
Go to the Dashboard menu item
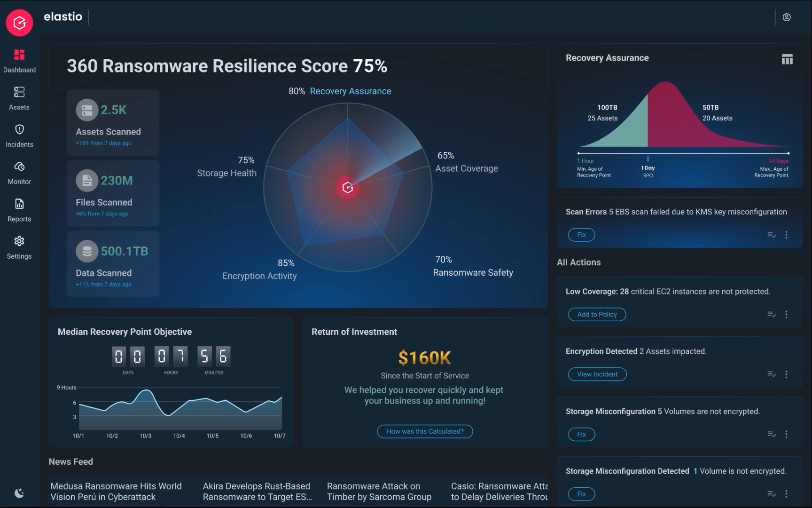click(19, 61)
